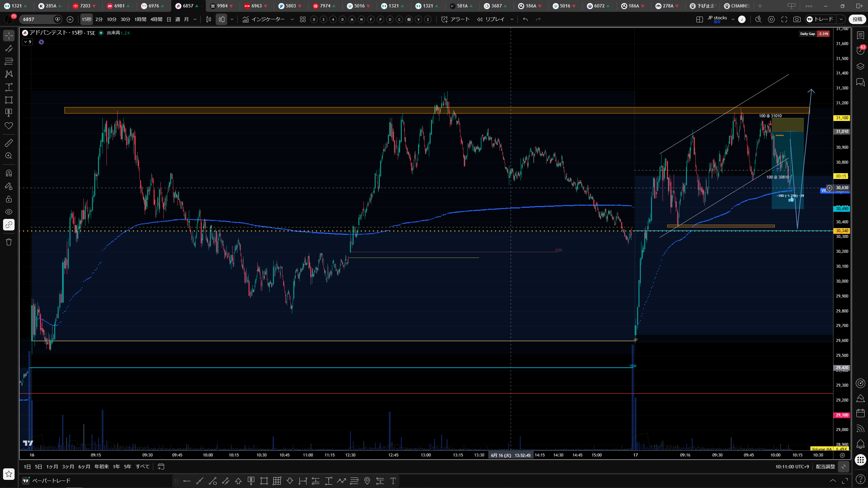This screenshot has width=868, height=488.
Task: Click the 投稿 publish button
Action: pos(857,19)
